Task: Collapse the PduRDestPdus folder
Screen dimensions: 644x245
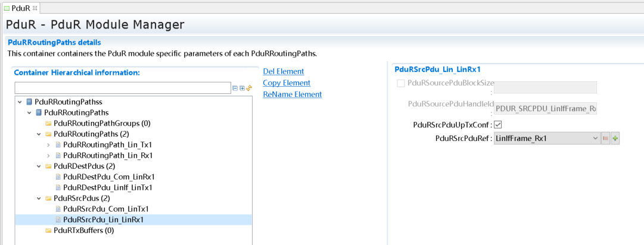Action: coord(39,166)
